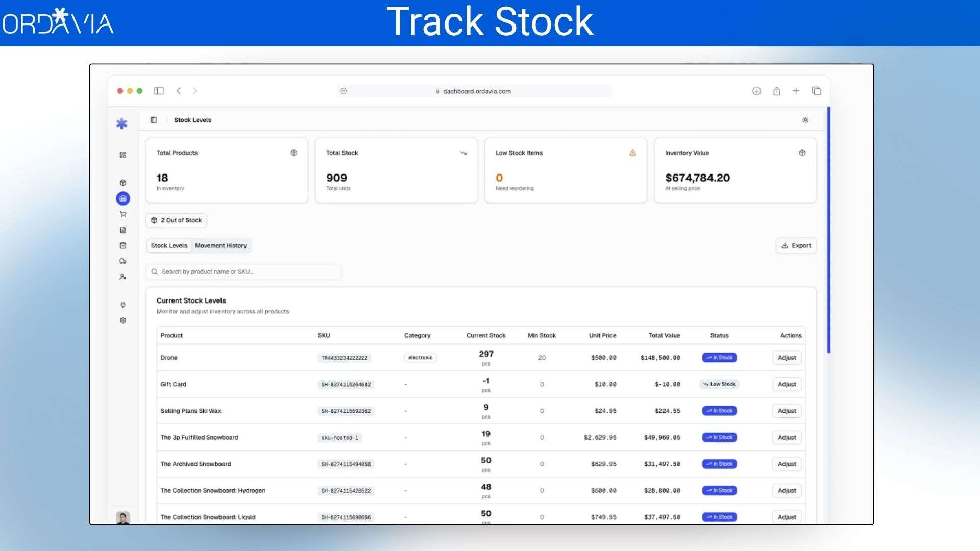This screenshot has width=980, height=551.
Task: Switch to the Movement History tab
Action: (221, 245)
